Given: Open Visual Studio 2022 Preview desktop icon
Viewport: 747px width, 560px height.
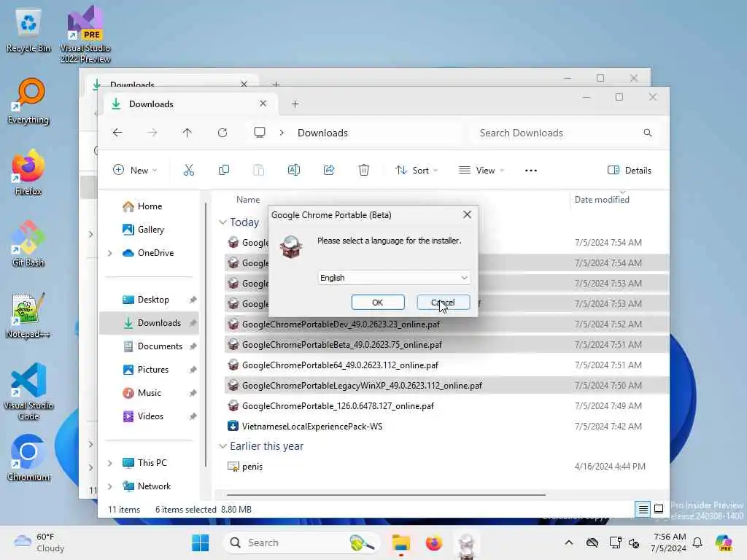Looking at the screenshot, I should point(85,35).
